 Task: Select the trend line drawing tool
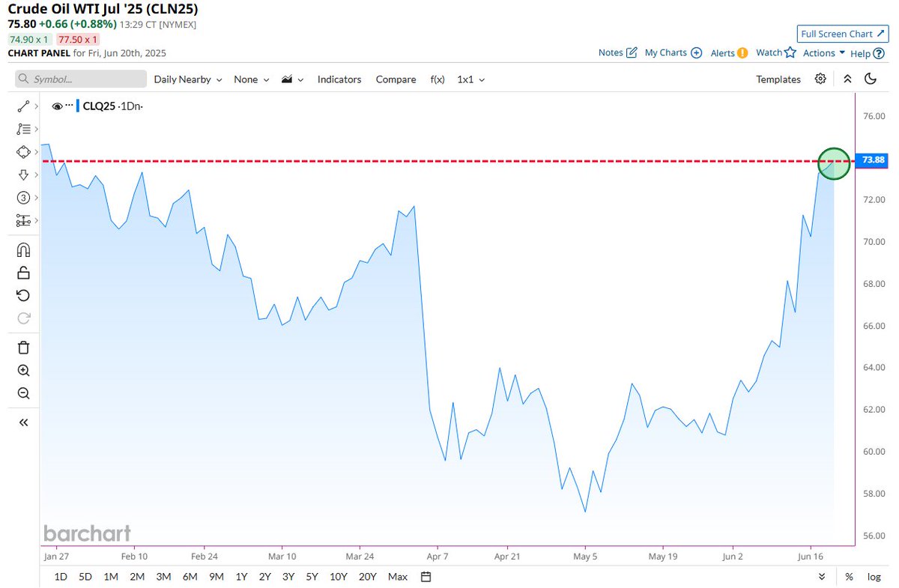(x=22, y=107)
